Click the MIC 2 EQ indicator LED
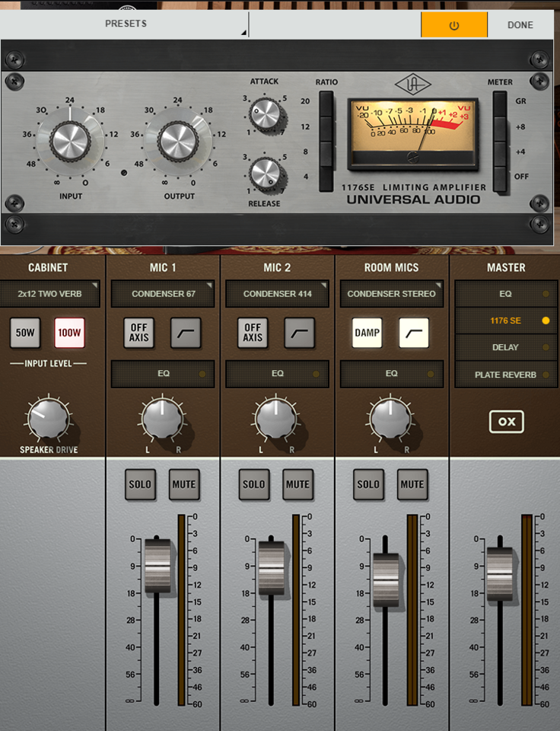560x731 pixels. (316, 374)
